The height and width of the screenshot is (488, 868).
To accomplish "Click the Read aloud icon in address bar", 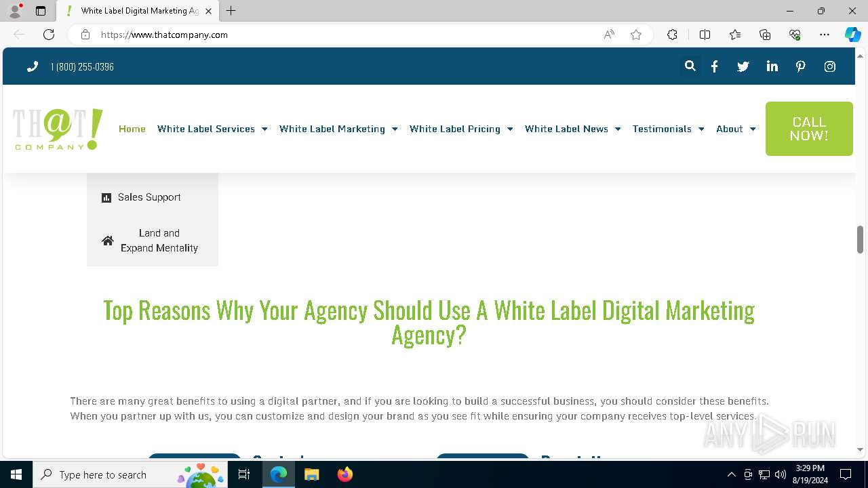I will click(609, 35).
